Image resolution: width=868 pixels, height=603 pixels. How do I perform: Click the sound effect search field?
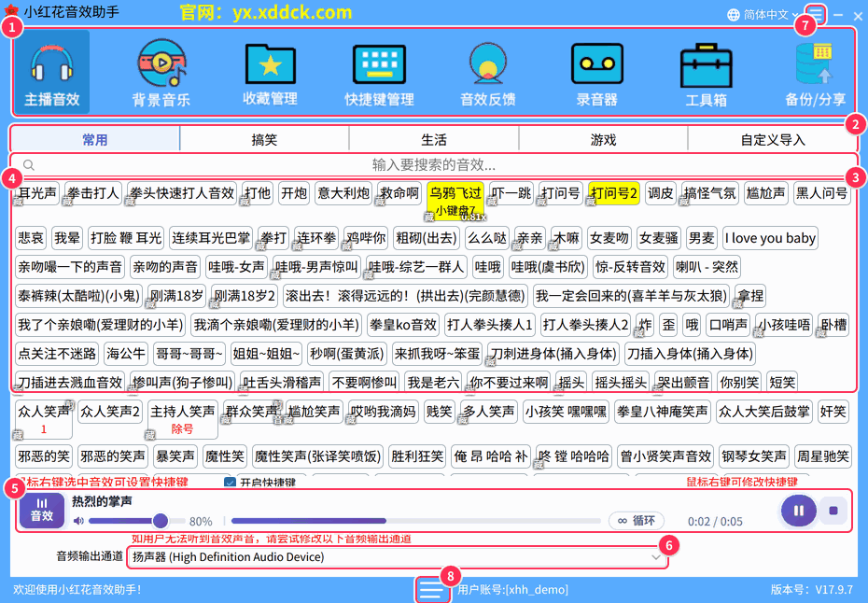pos(433,165)
